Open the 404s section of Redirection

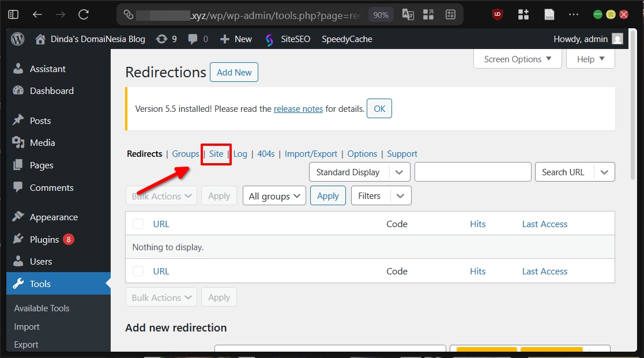266,153
